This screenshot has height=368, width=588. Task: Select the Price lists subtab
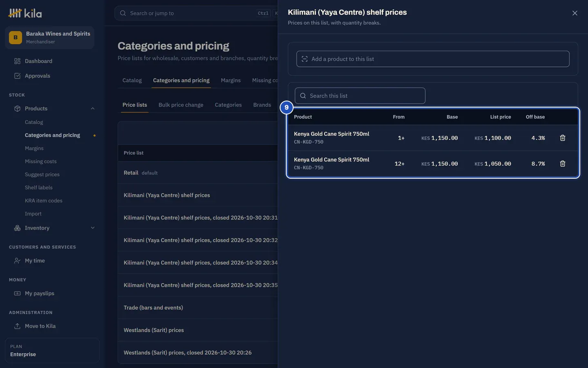pos(135,105)
